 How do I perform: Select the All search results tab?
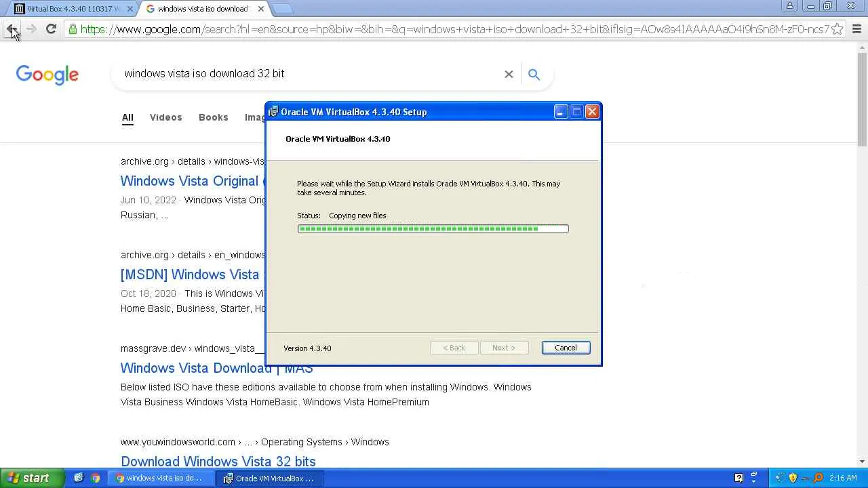[127, 117]
